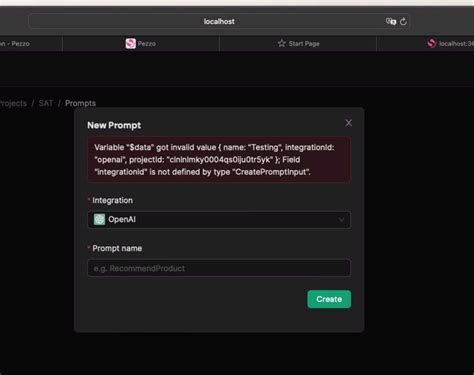Click the translate icon in the address bar
The width and height of the screenshot is (474, 375).
pos(391,22)
